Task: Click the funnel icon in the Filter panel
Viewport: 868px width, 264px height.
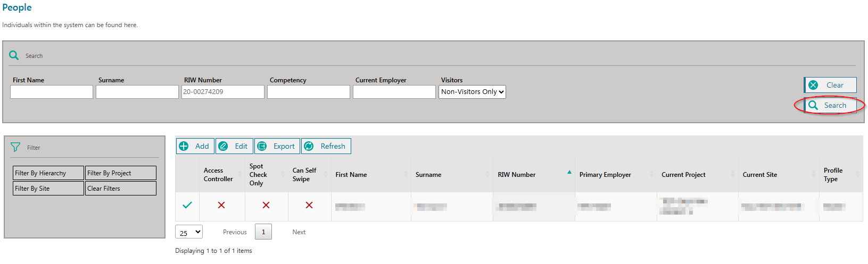Action: coord(15,147)
